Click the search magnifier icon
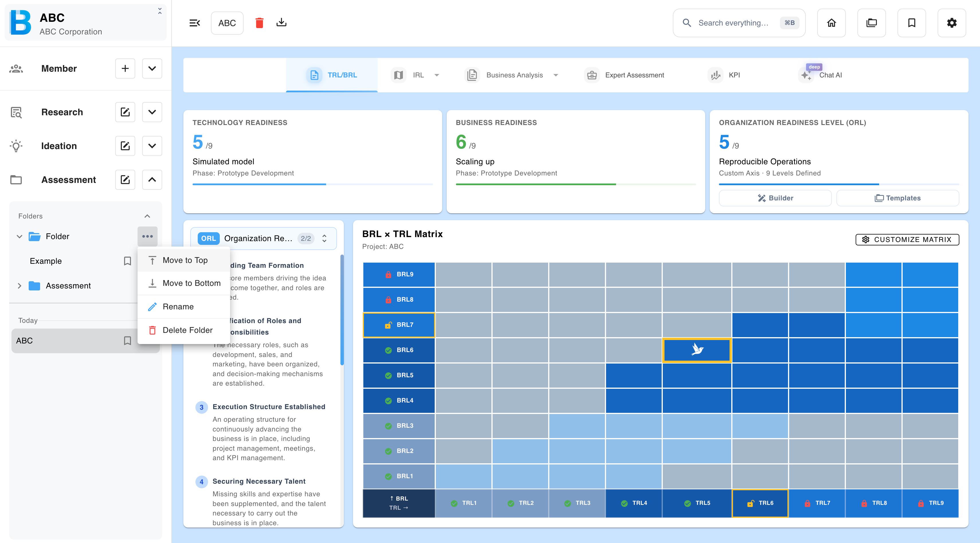The height and width of the screenshot is (543, 980). click(x=687, y=23)
